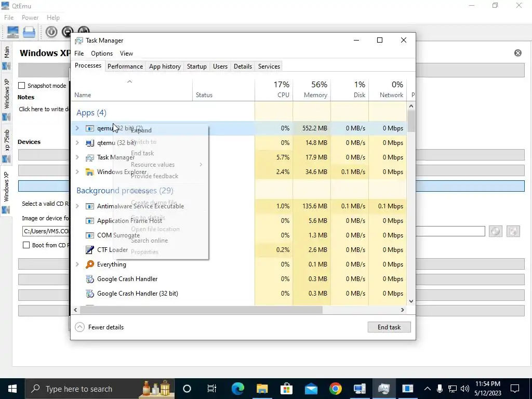Image resolution: width=532 pixels, height=399 pixels.
Task: Open File Explorer from taskbar
Action: 262,389
